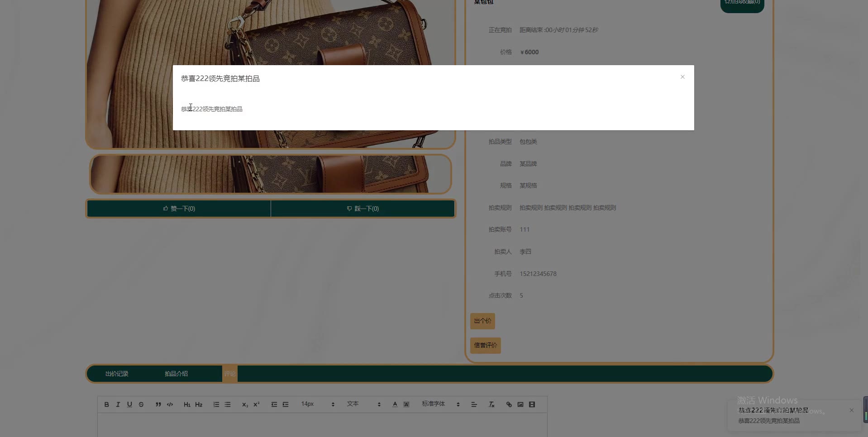Screen dimensions: 868x437
Task: Switch to the 拍品介绍 tab
Action: [176, 374]
